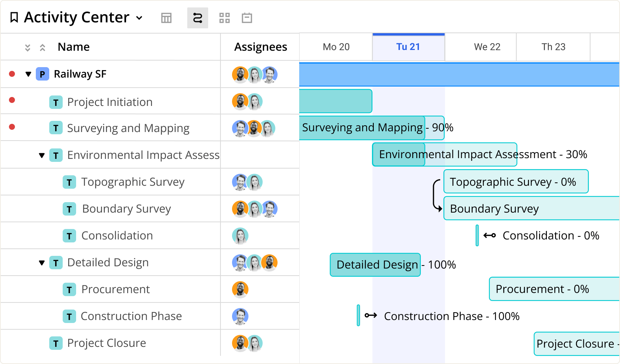Click the P project icon for Railway SF
The width and height of the screenshot is (620, 364).
(x=43, y=74)
